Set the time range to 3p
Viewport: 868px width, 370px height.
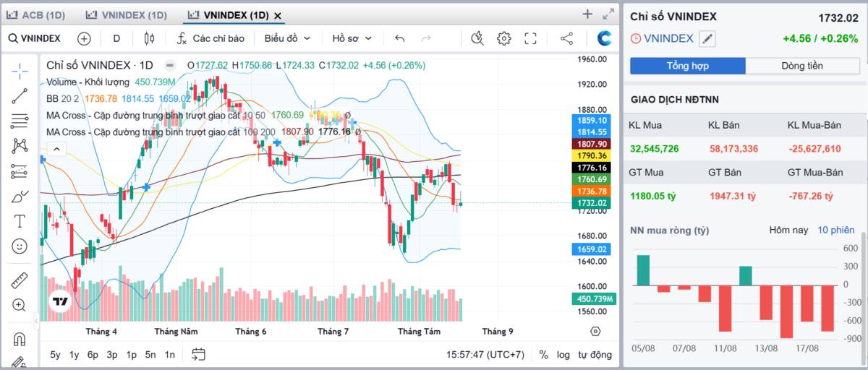(111, 355)
